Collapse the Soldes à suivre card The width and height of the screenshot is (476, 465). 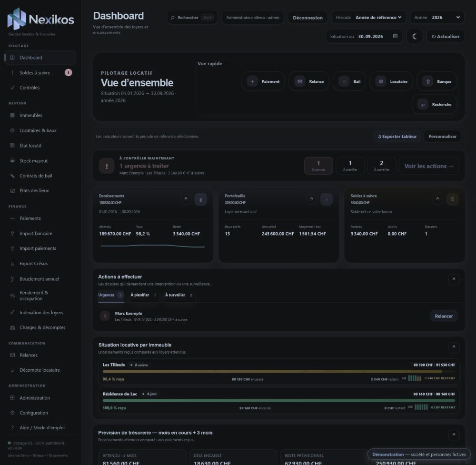(437, 199)
